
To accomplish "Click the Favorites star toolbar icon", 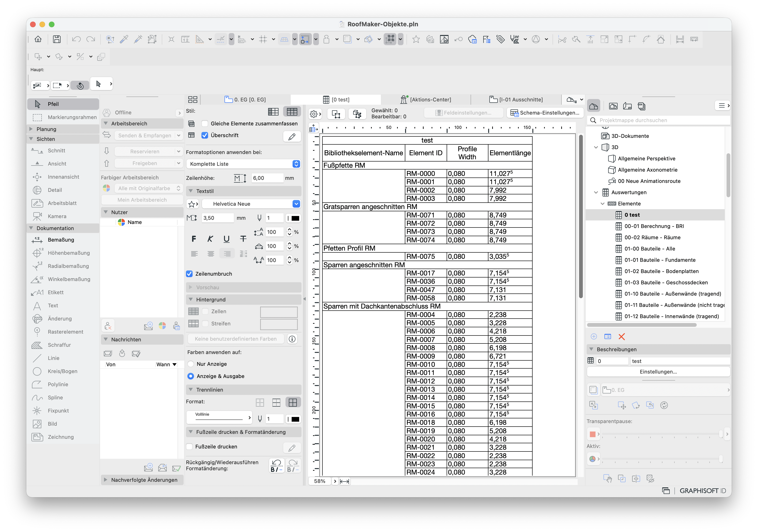I will tap(416, 40).
